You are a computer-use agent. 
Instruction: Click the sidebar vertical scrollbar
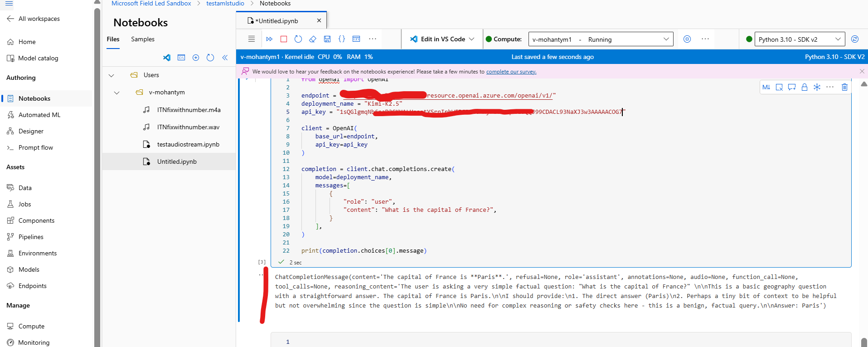coord(97,177)
